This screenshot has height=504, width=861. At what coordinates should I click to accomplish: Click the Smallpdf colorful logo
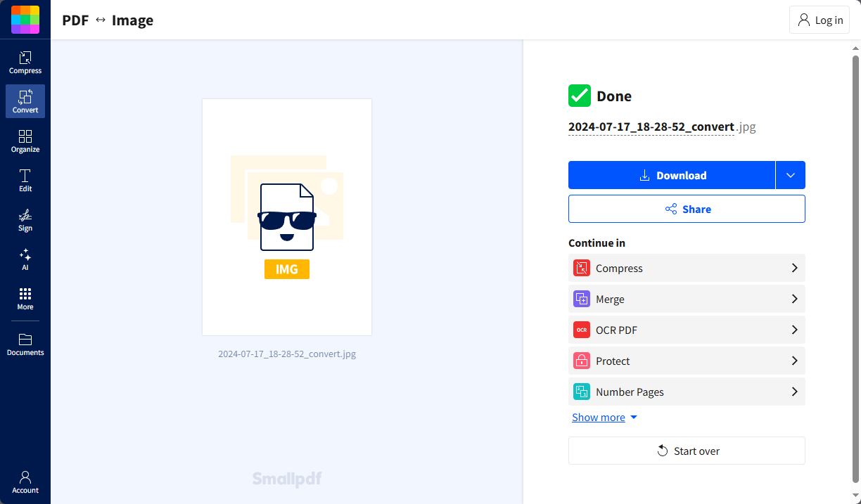(x=25, y=20)
